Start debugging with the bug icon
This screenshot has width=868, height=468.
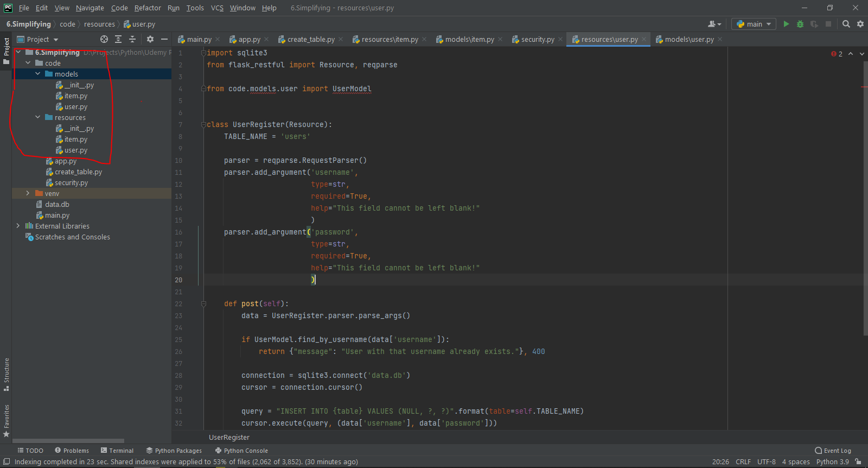tap(800, 24)
